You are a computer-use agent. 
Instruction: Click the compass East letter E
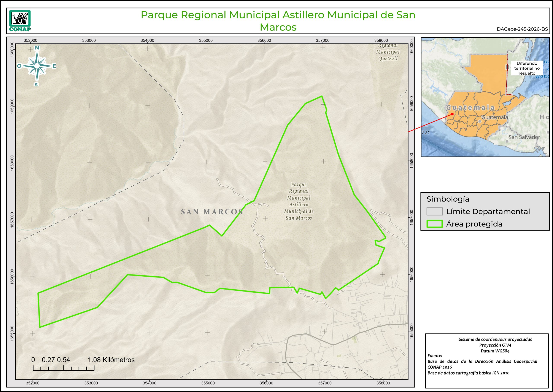[x=54, y=66]
